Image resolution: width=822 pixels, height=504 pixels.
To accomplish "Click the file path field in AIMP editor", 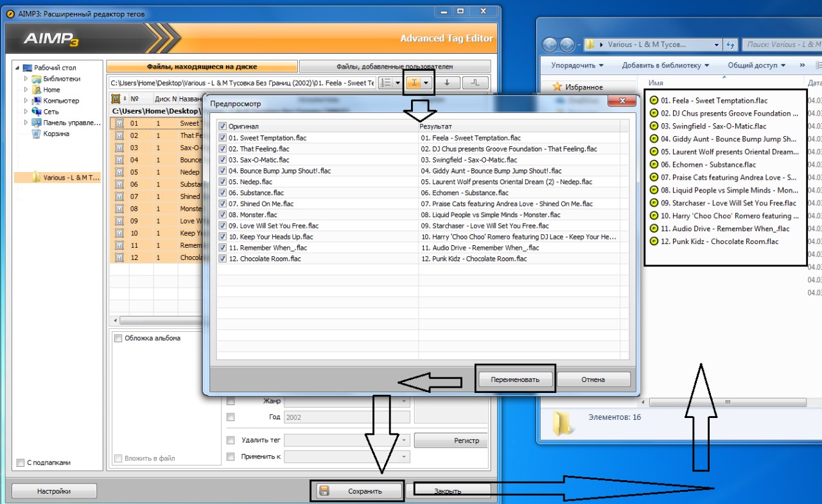I will (x=241, y=83).
